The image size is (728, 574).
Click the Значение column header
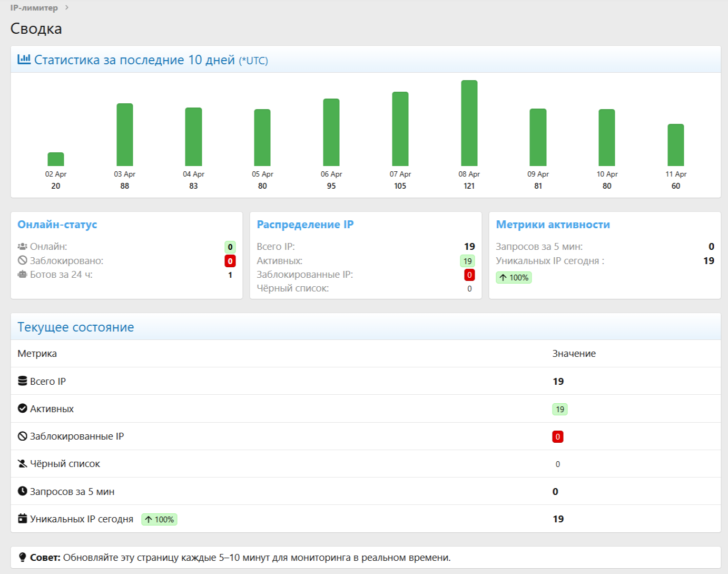[574, 354]
